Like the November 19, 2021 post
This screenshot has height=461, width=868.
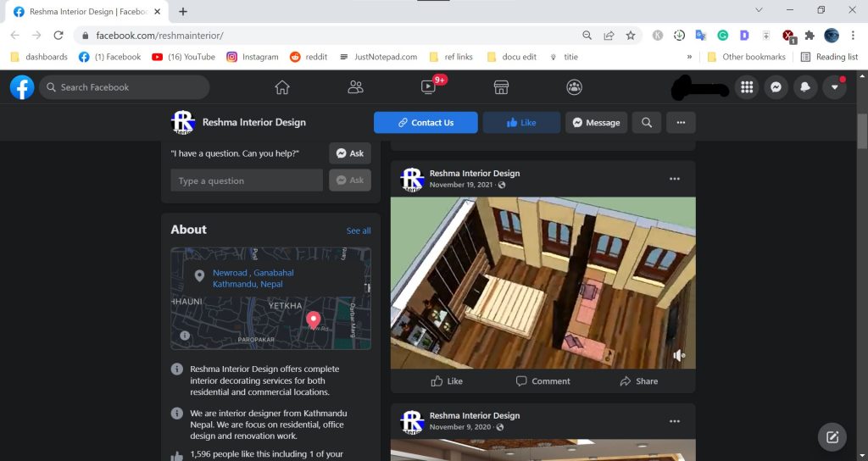(447, 381)
